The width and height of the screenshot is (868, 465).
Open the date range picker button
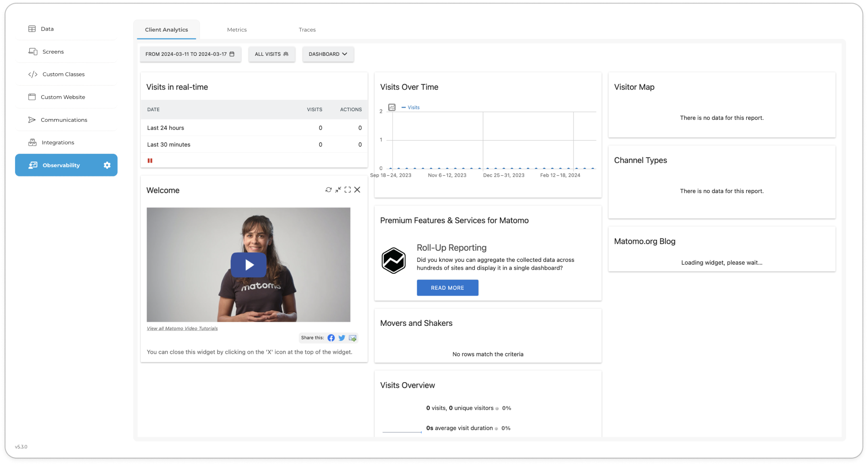190,54
